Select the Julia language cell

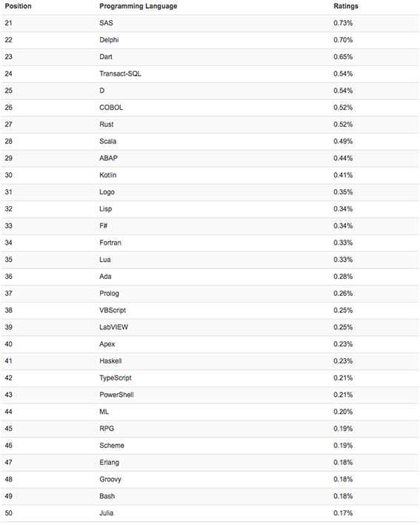(107, 513)
